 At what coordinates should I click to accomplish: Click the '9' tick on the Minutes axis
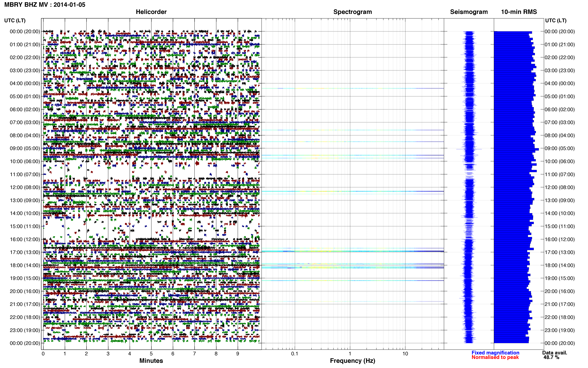pyautogui.click(x=238, y=354)
